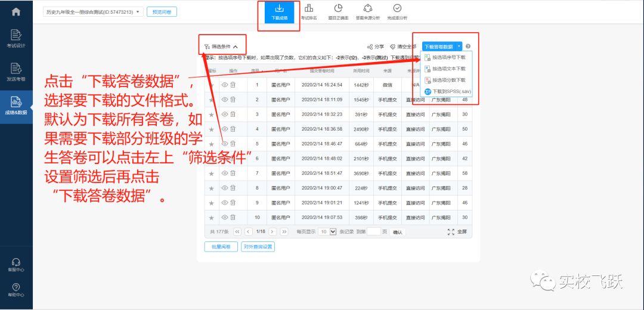Delete row 3 with trash icon
The width and height of the screenshot is (644, 310).
point(233,114)
